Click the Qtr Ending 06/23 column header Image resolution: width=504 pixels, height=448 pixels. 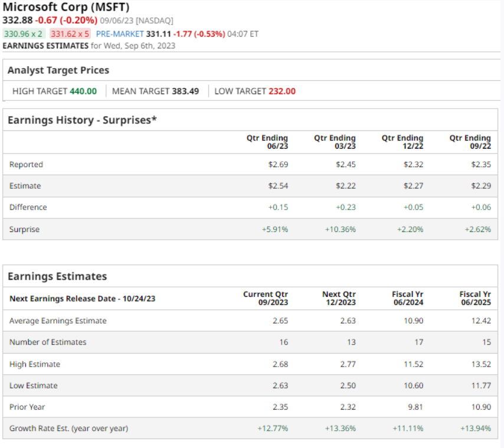267,142
